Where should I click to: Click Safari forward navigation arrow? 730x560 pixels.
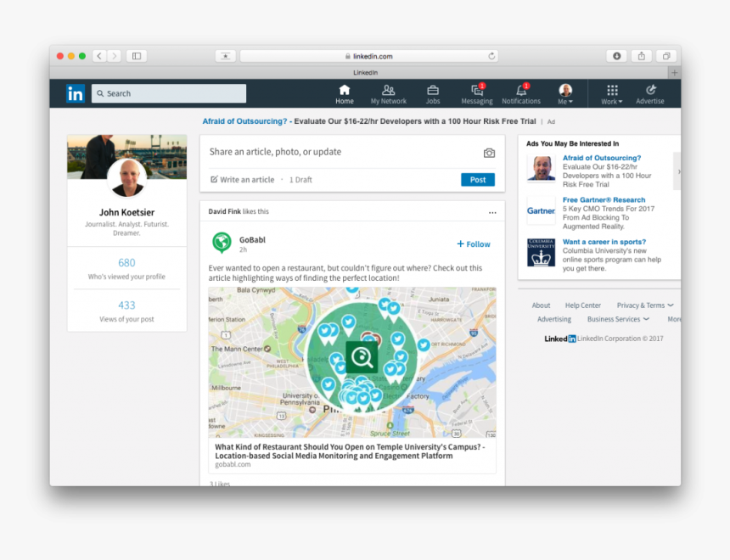click(x=114, y=56)
